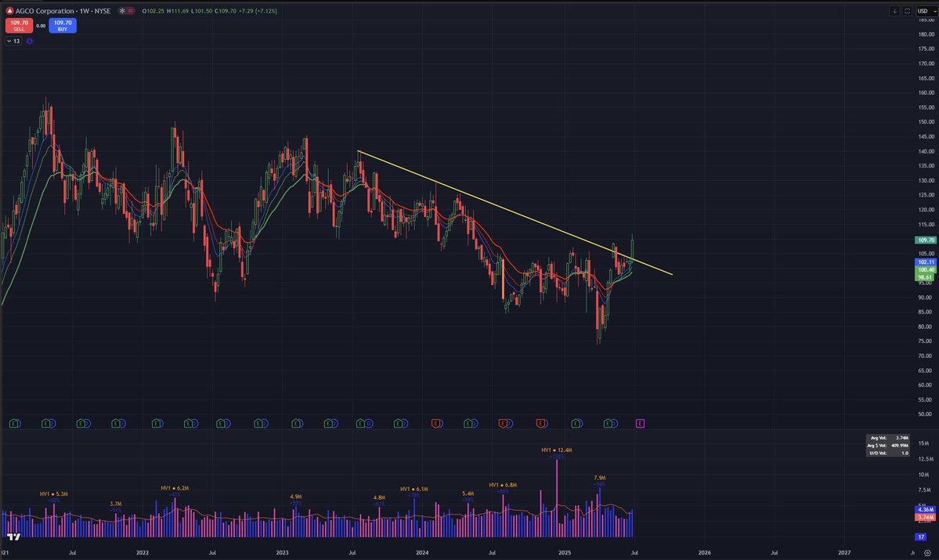The width and height of the screenshot is (939, 560).
Task: Click the blue 102.11 moving average label
Action: click(x=926, y=262)
